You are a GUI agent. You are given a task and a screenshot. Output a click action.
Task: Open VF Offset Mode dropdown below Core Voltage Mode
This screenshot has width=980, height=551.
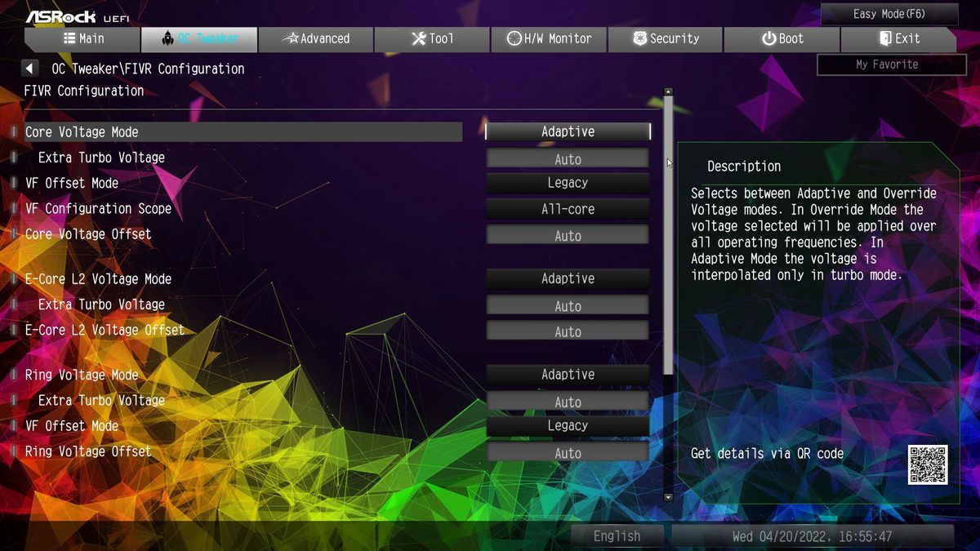(x=568, y=183)
